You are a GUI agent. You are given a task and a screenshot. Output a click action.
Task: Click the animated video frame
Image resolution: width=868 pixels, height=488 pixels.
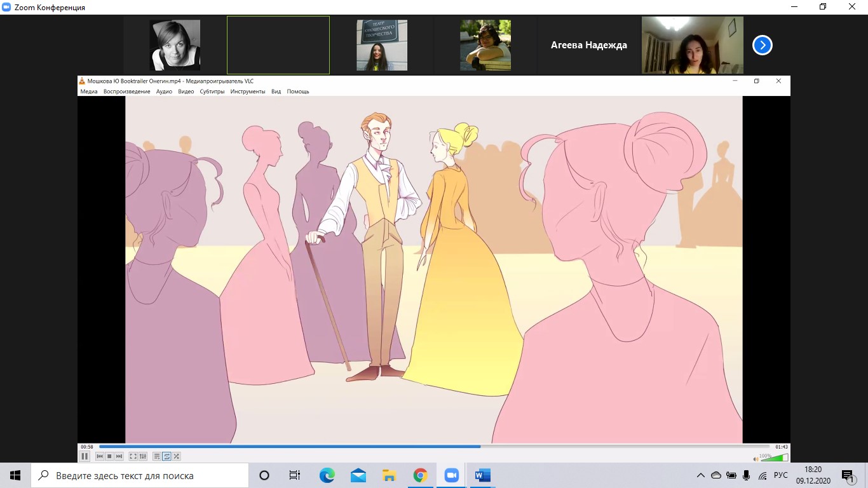(x=434, y=269)
